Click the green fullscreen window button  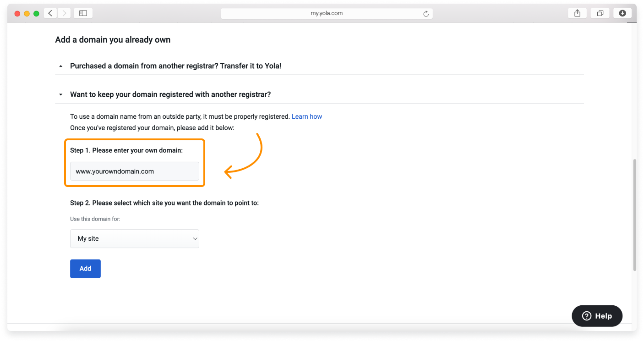[x=36, y=14]
